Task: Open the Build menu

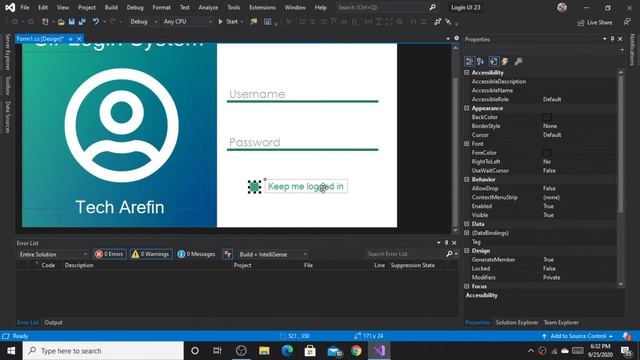Action: pyautogui.click(x=111, y=7)
